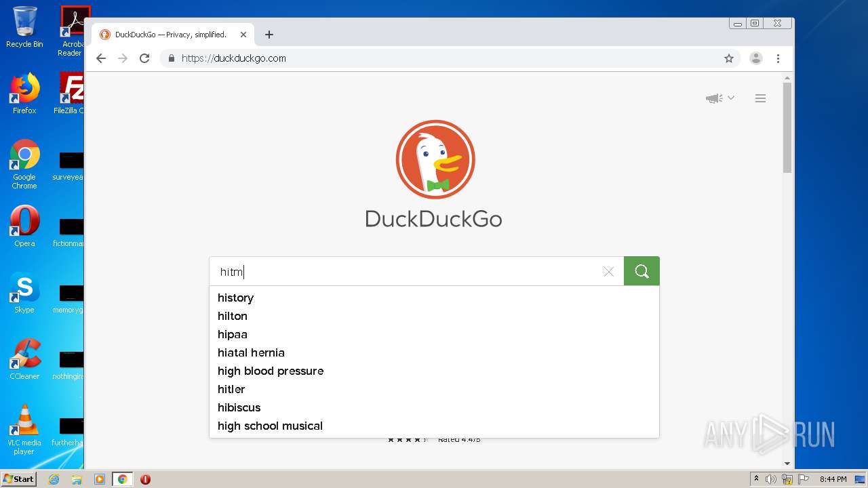Select the CCleaner desktop shortcut
The height and width of the screenshot is (488, 868).
pos(24,359)
